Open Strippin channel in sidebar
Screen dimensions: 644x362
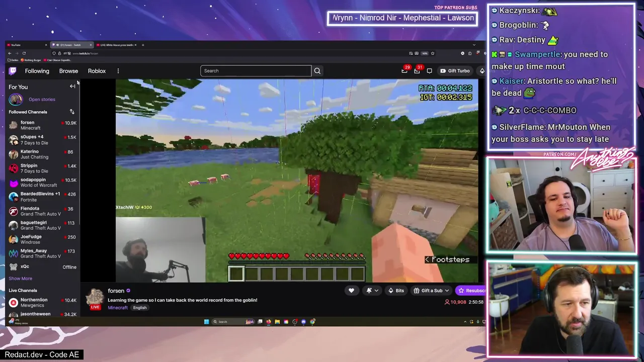(42, 168)
